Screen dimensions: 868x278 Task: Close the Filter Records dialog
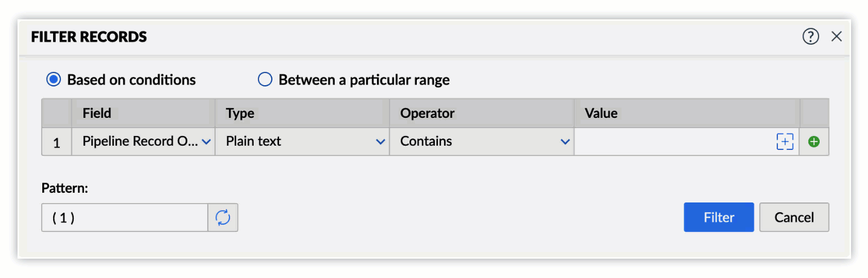(x=837, y=37)
